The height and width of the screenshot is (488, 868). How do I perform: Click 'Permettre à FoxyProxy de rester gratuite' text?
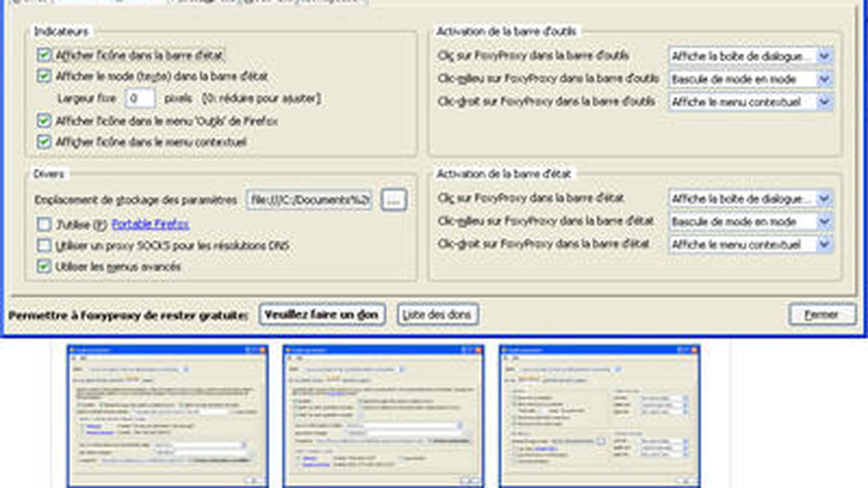[x=128, y=315]
